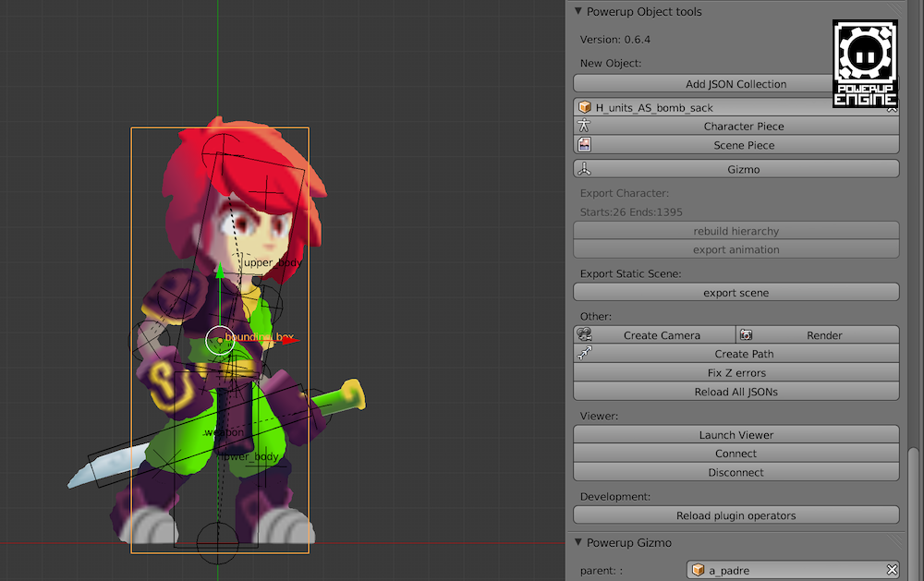This screenshot has height=581, width=924.
Task: Click the Export Character: label
Action: coord(624,193)
